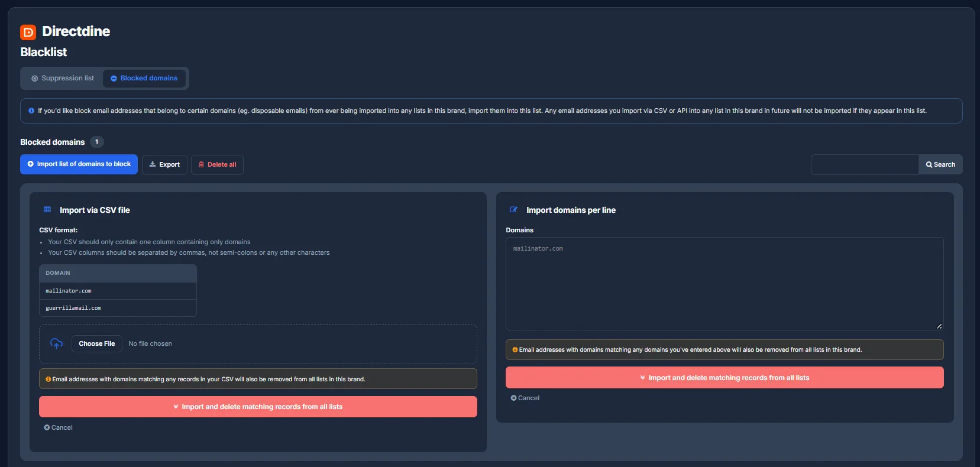Open the Choose File picker
This screenshot has width=980, height=467.
(x=97, y=343)
